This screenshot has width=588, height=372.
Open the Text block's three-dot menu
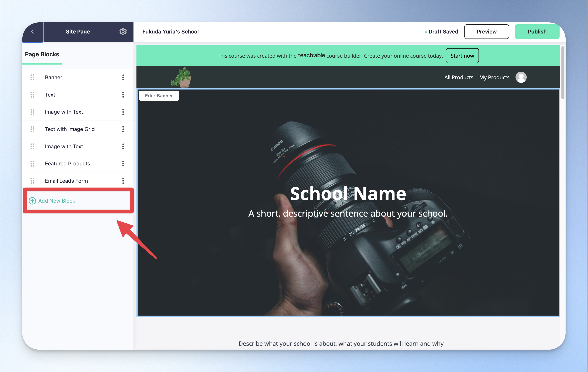[x=123, y=95]
